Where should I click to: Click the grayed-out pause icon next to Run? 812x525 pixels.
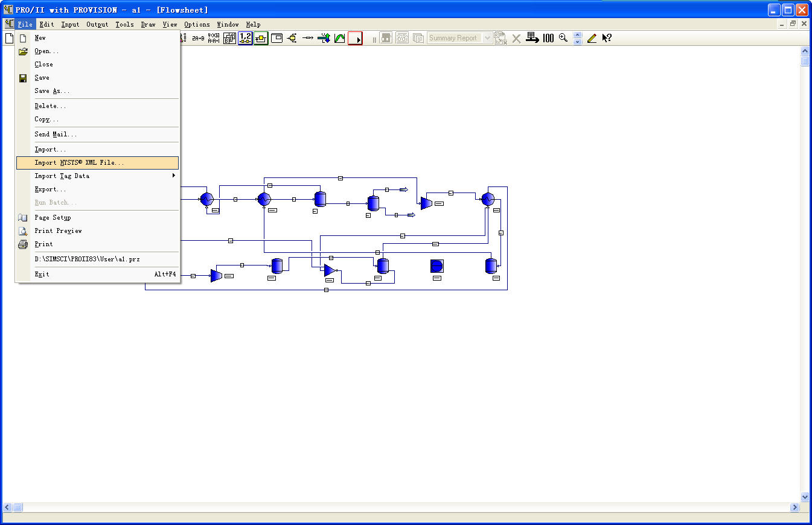[x=374, y=39]
